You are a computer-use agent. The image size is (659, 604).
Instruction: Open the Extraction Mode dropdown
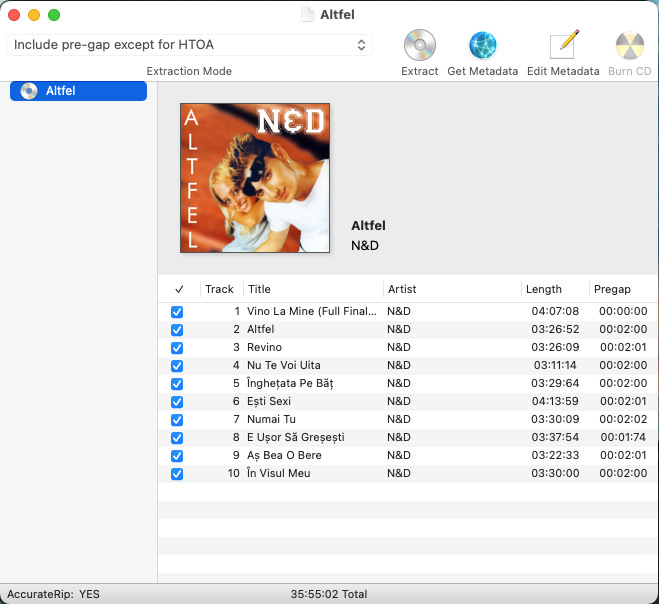pos(189,45)
